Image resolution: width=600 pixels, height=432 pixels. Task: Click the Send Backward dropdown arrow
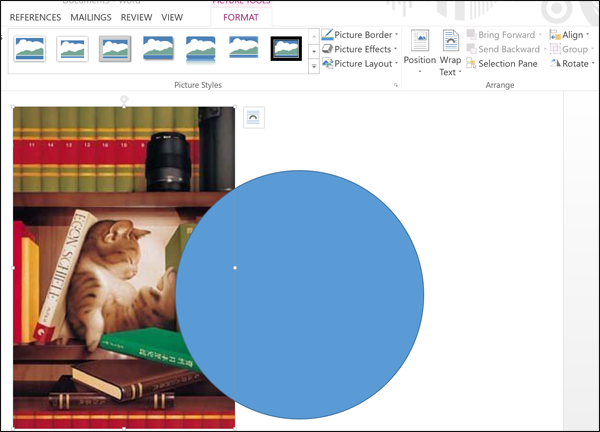click(545, 49)
